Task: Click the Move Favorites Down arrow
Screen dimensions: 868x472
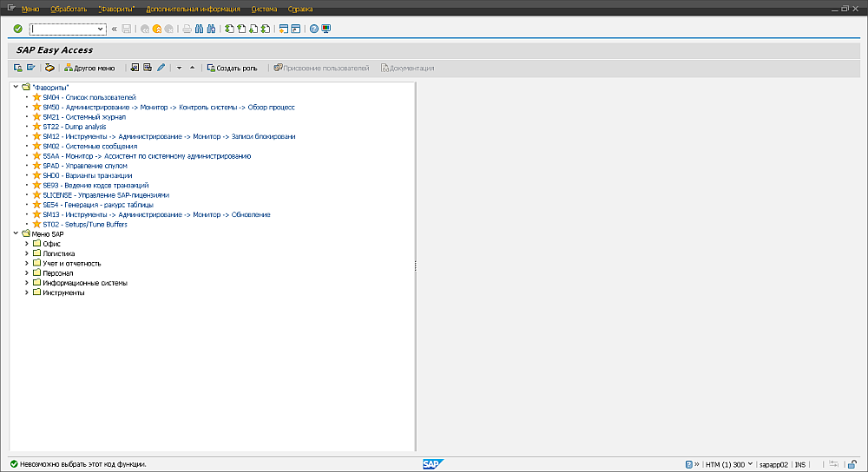Action: click(179, 68)
